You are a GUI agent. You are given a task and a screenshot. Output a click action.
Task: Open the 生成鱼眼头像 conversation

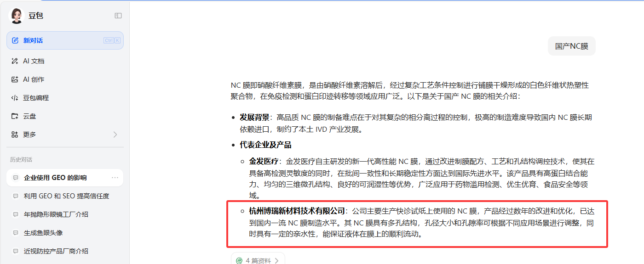coord(65,233)
